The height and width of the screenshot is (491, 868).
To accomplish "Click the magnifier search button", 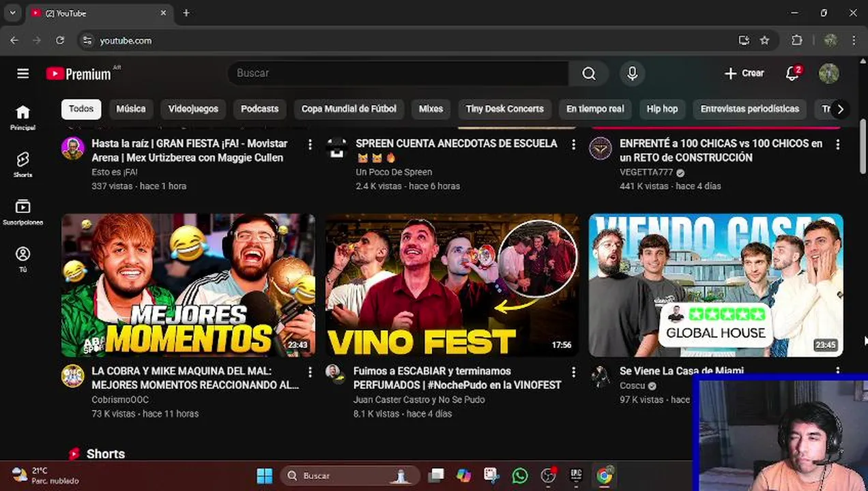I will (x=589, y=74).
